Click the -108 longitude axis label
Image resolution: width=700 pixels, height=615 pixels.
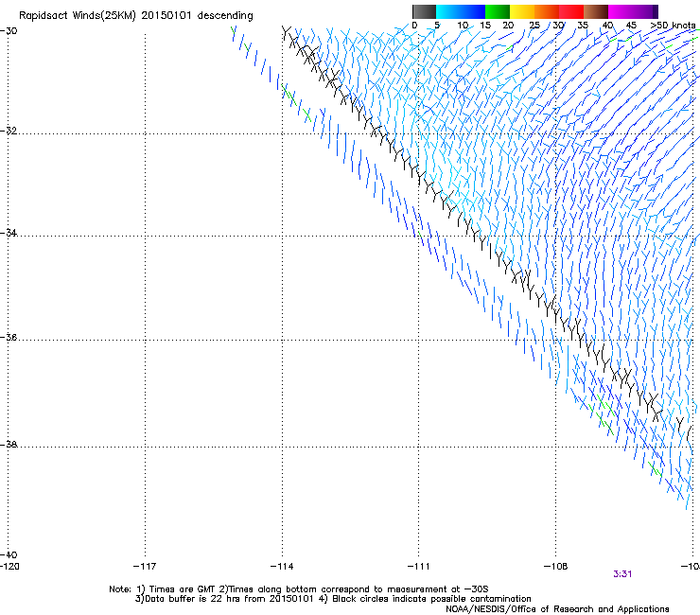[x=555, y=567]
